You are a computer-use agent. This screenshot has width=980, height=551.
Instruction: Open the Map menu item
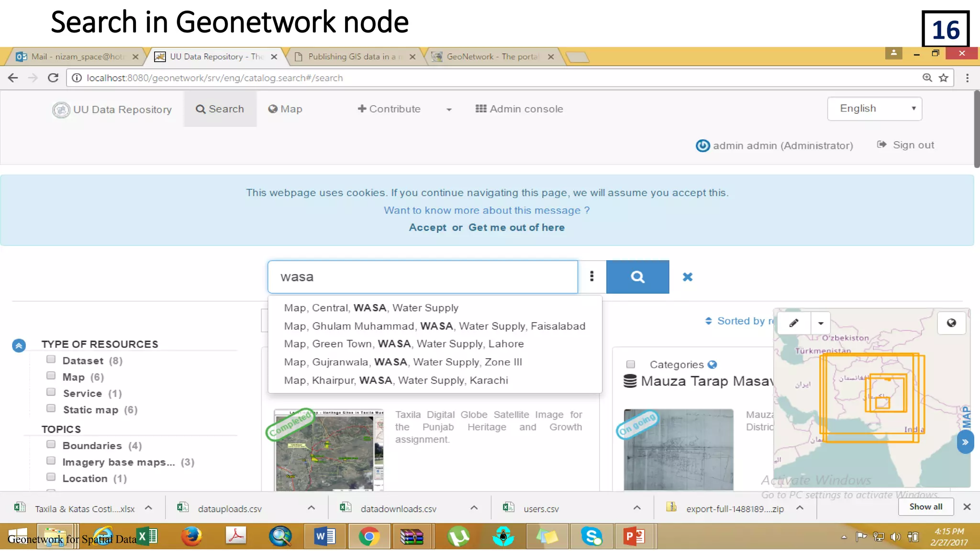pos(285,109)
